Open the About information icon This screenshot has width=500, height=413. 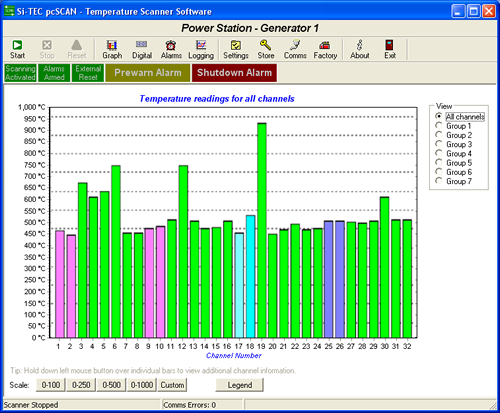[359, 45]
